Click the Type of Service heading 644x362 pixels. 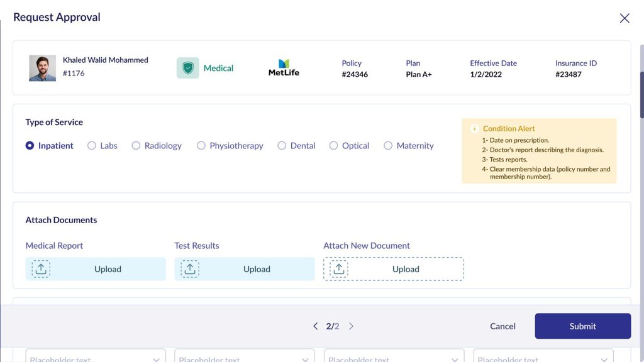pyautogui.click(x=54, y=123)
